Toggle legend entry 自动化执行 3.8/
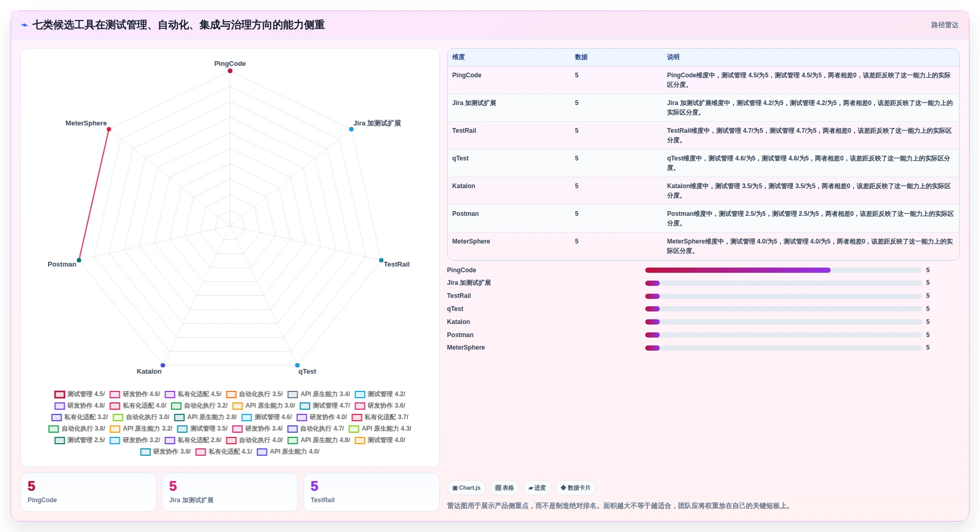The width and height of the screenshot is (980, 532). point(77,429)
